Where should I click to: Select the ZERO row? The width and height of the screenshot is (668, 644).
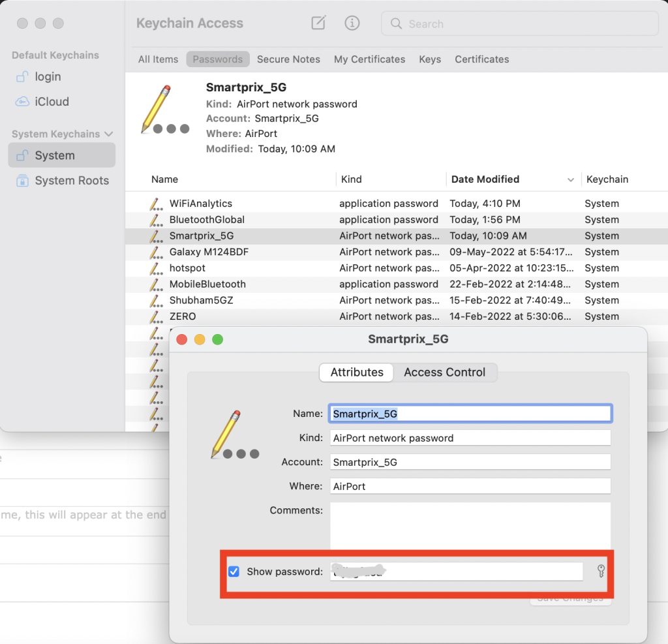pos(397,317)
